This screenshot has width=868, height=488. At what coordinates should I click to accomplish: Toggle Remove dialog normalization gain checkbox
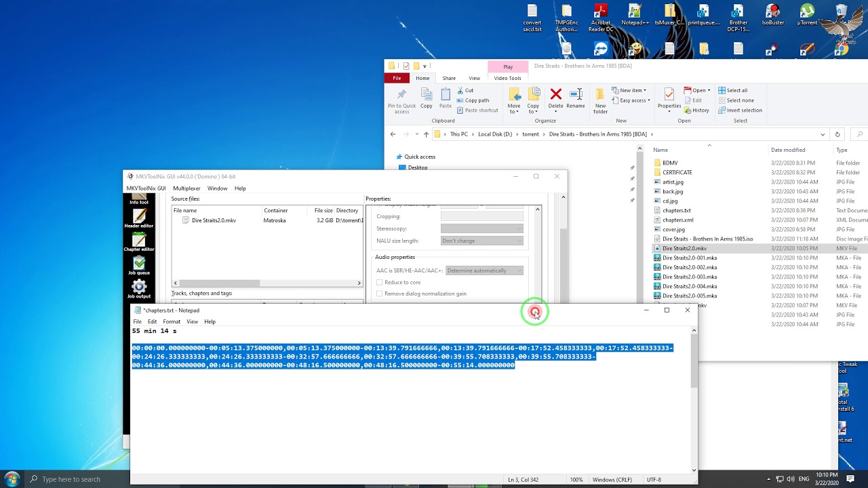pyautogui.click(x=380, y=293)
